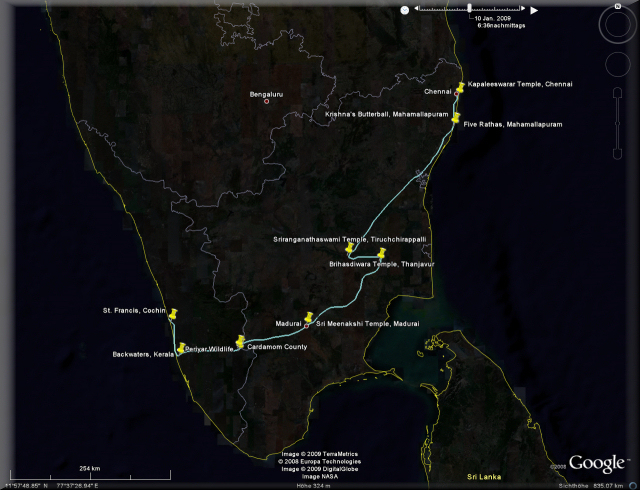
Task: Click Sri Meenakshi Temple, Madurai label
Action: pyautogui.click(x=368, y=324)
